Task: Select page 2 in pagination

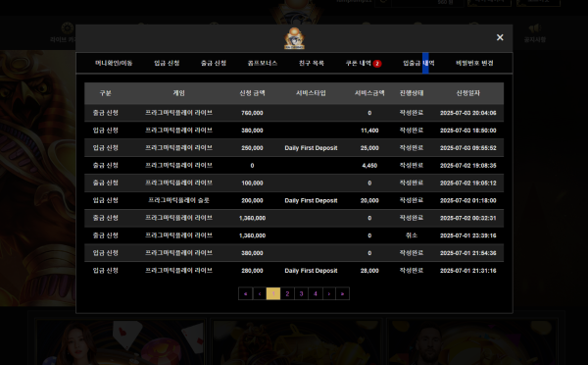Action: (x=287, y=293)
